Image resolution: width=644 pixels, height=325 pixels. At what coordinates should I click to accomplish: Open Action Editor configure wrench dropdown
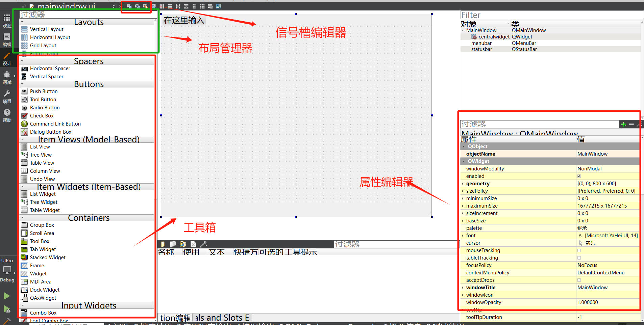[x=204, y=244]
